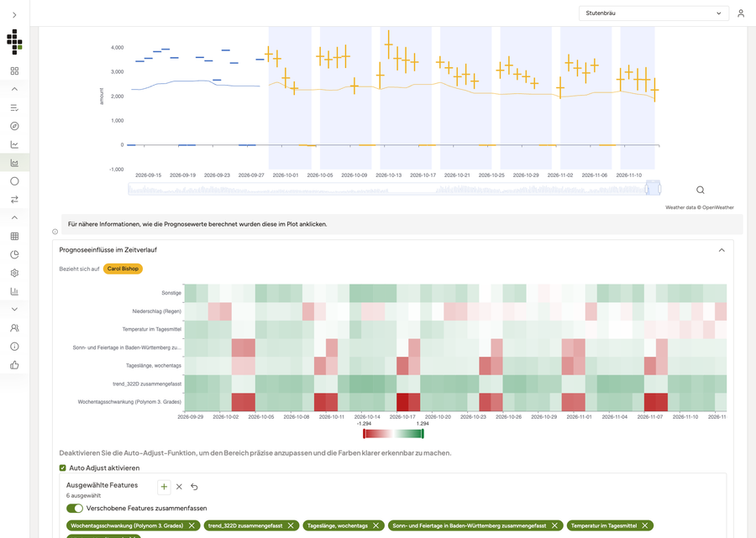Remove the Temperatur im Tagesmittel chip
The image size is (756, 538).
(645, 525)
